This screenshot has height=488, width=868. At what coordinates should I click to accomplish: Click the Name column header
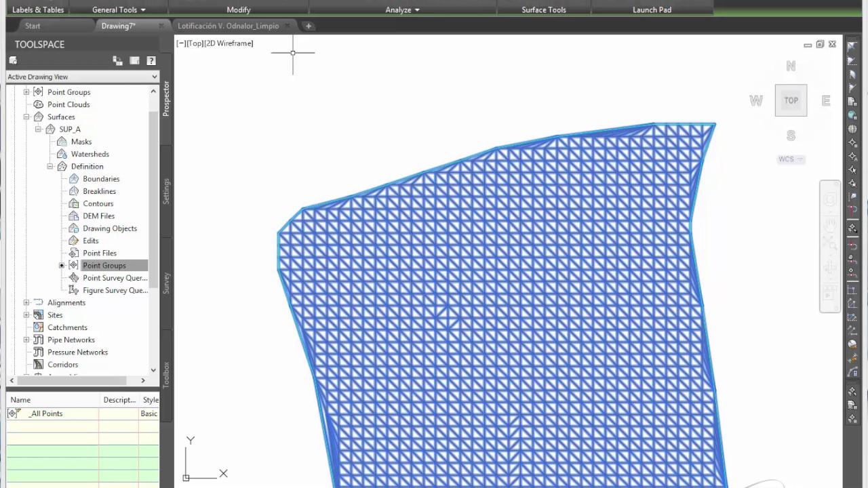[53, 400]
